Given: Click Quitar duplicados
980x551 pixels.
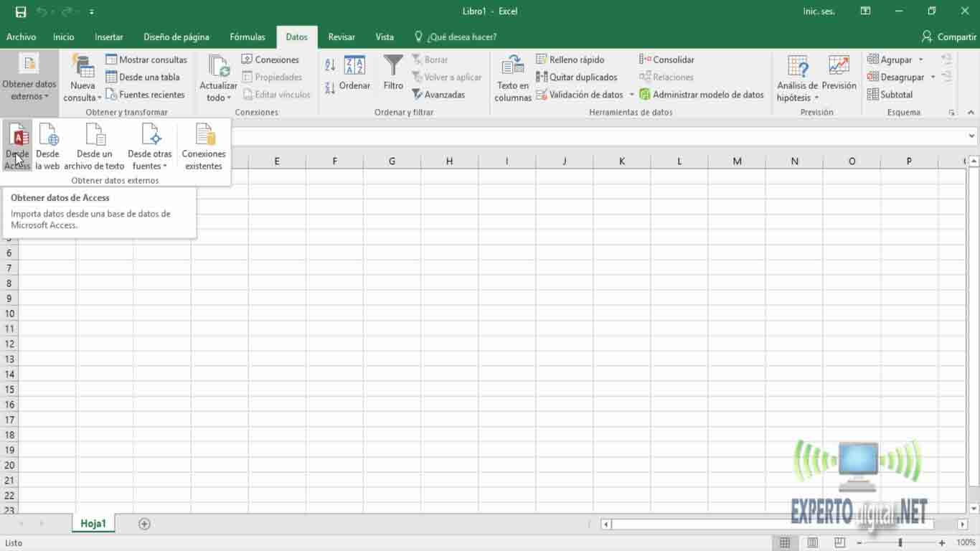Looking at the screenshot, I should point(577,77).
